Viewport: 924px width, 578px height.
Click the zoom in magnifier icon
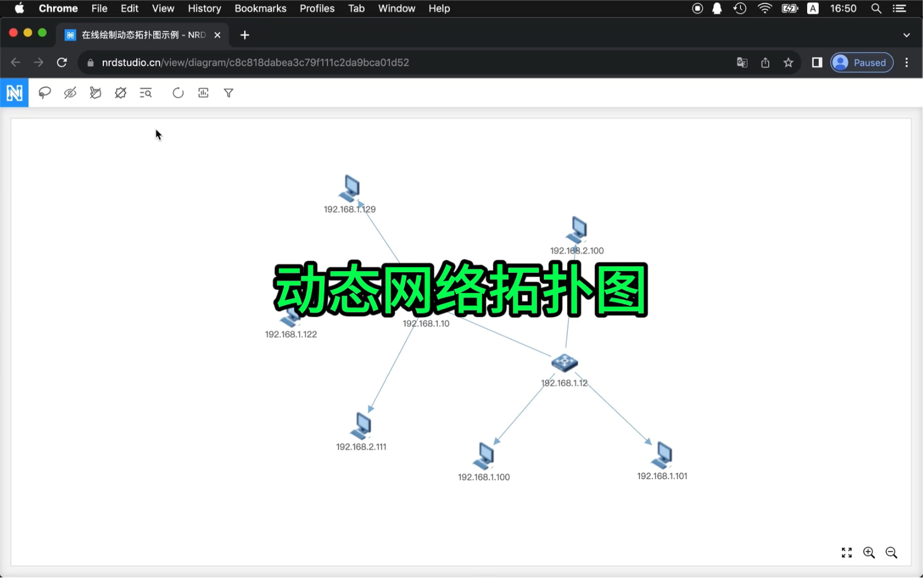click(x=869, y=553)
